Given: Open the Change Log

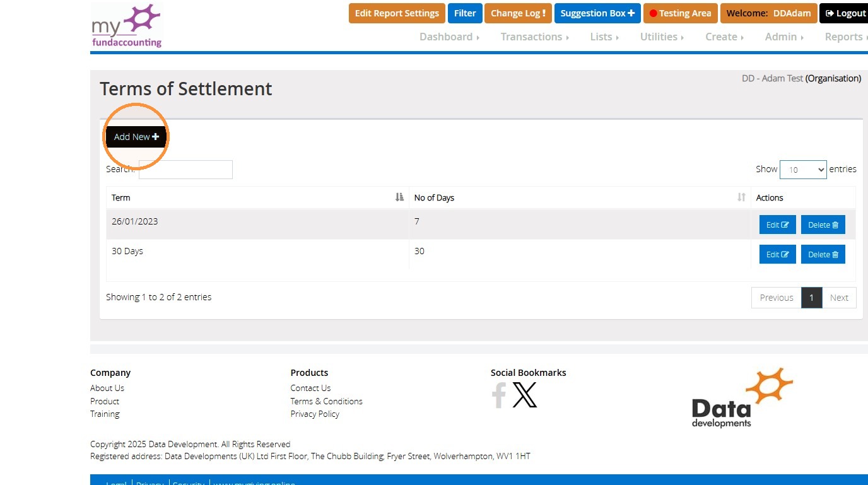Looking at the screenshot, I should coord(518,13).
